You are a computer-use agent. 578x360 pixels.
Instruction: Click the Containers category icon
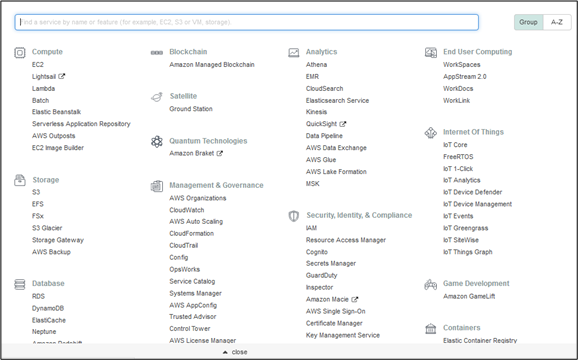click(x=431, y=329)
